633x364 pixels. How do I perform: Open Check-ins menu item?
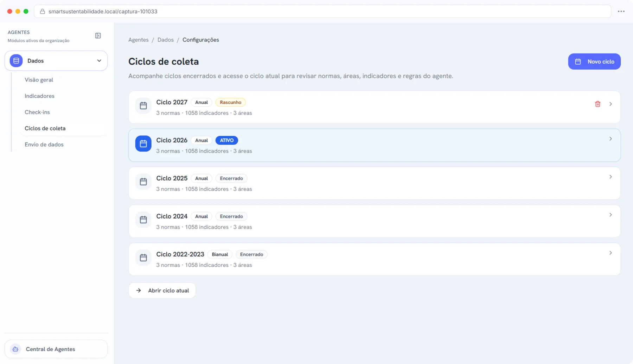(37, 112)
